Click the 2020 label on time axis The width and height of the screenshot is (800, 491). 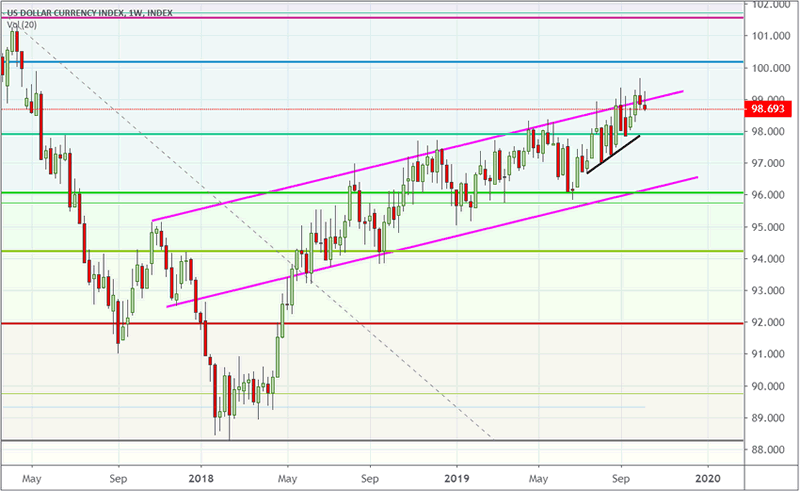click(708, 479)
